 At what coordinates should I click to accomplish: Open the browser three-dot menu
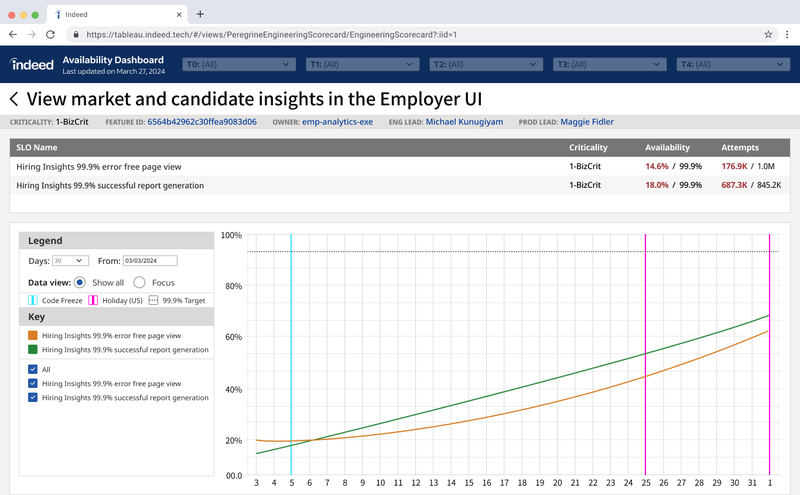[x=787, y=35]
